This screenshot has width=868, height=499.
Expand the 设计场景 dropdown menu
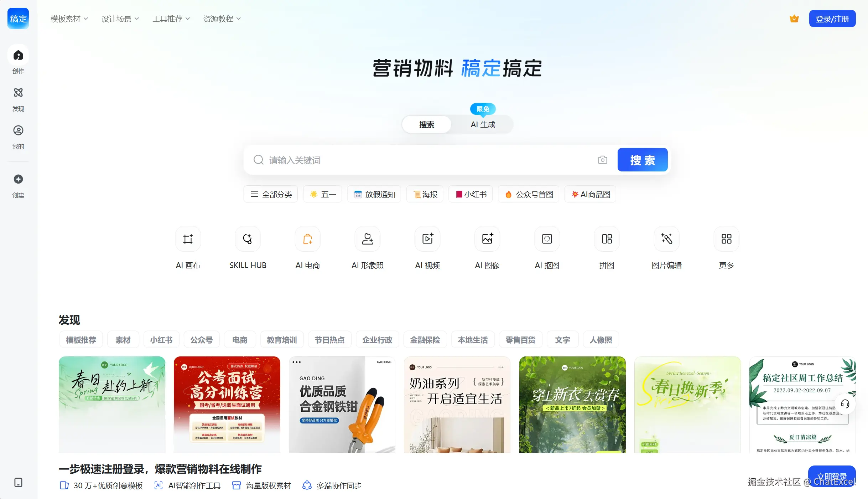pos(120,19)
